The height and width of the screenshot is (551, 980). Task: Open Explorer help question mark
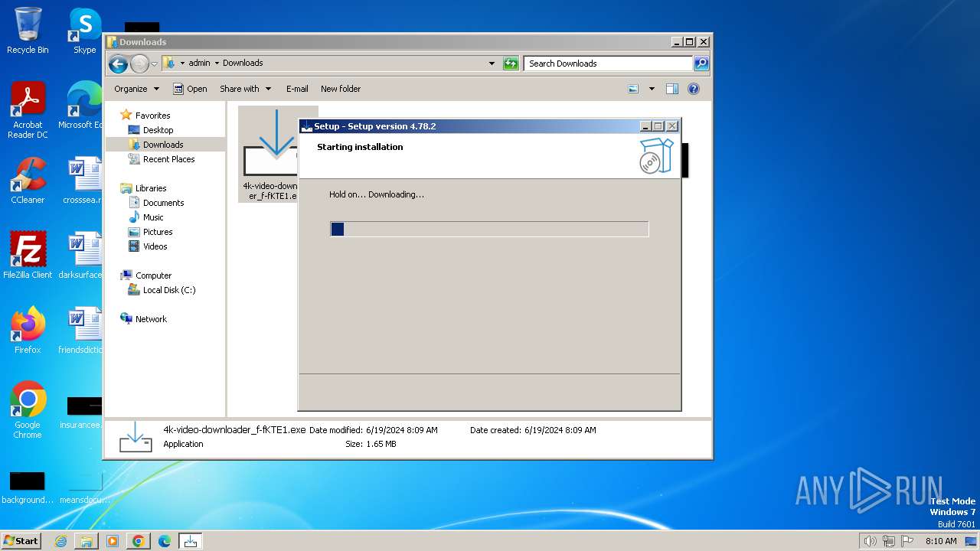[x=694, y=89]
